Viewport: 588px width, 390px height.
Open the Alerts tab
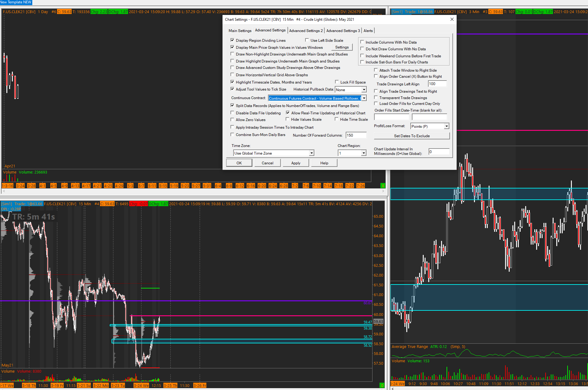coord(368,30)
